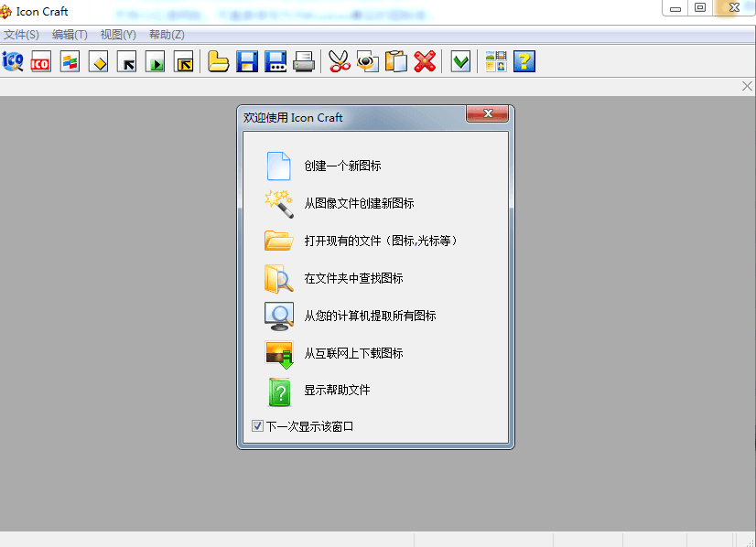Screen dimensions: 756x547
Task: Choose 从您的计算机提取所有图标
Action: (370, 316)
